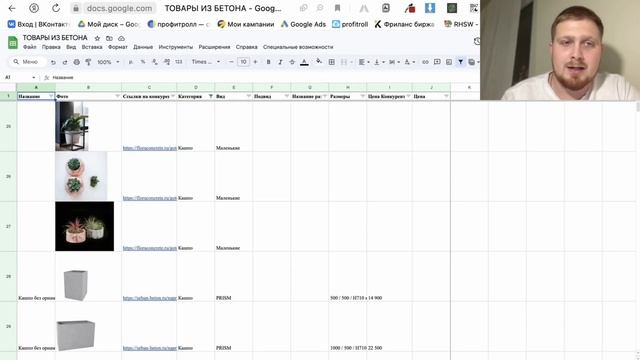Insert a link using the toolbar icon
Viewport: 640px width, 360px height.
[x=425, y=62]
